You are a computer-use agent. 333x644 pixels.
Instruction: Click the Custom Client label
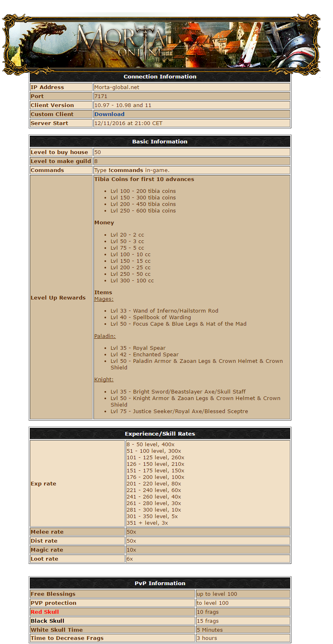[52, 114]
